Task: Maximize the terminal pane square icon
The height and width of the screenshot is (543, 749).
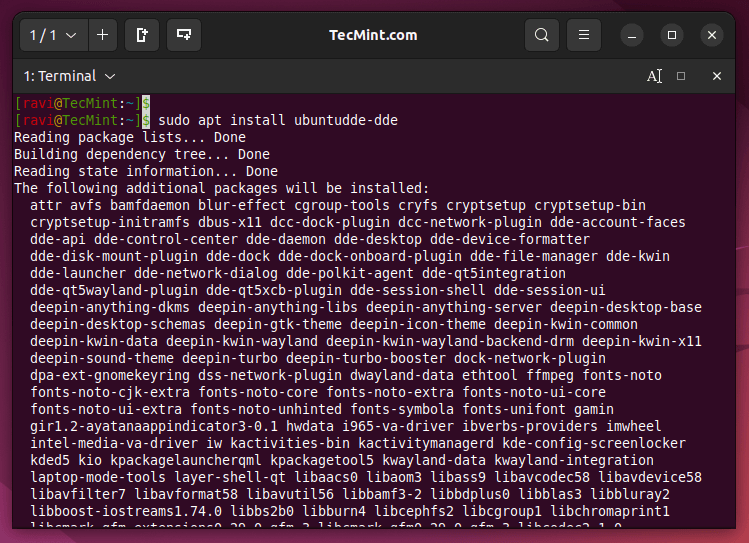Action: [681, 76]
